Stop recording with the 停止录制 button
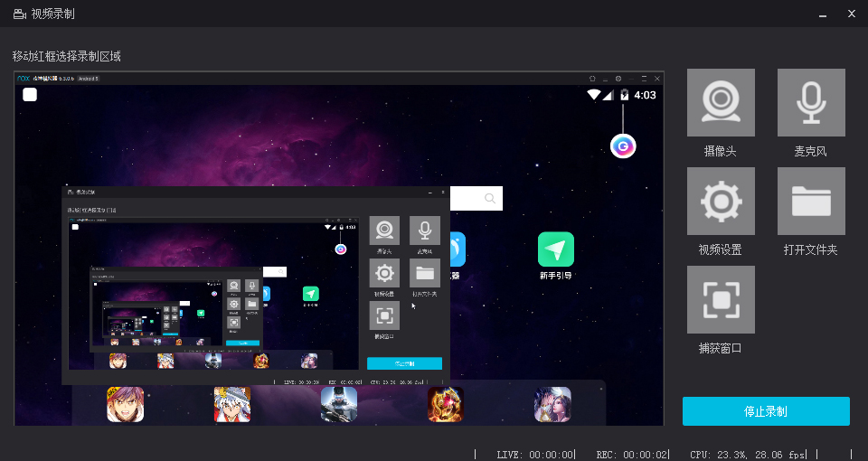 pos(766,411)
